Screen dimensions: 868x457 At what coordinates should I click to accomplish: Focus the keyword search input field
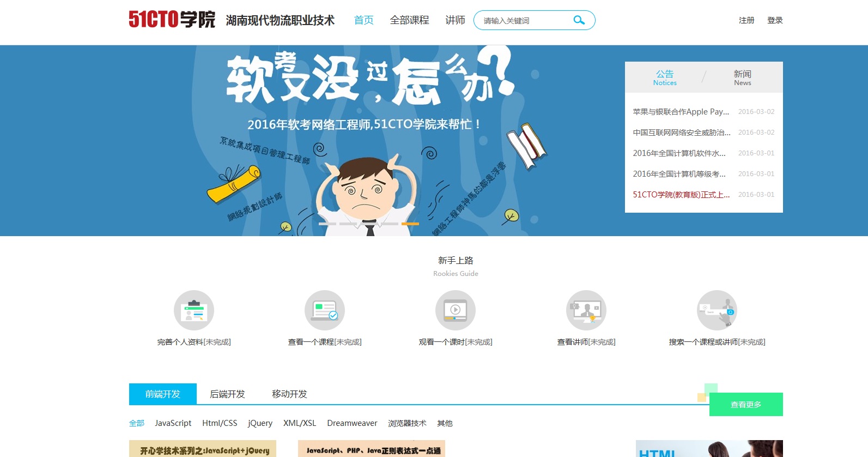pyautogui.click(x=526, y=20)
